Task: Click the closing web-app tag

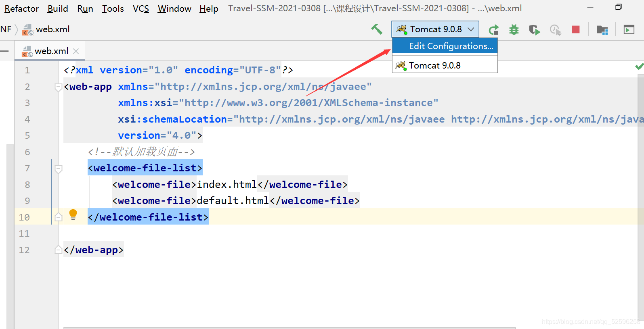Action: click(94, 250)
